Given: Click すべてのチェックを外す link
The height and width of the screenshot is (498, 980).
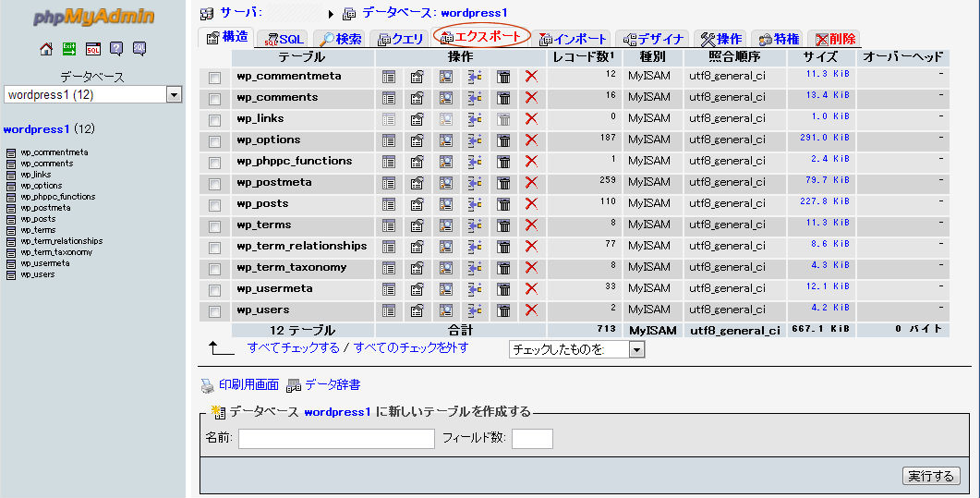Looking at the screenshot, I should [x=411, y=347].
